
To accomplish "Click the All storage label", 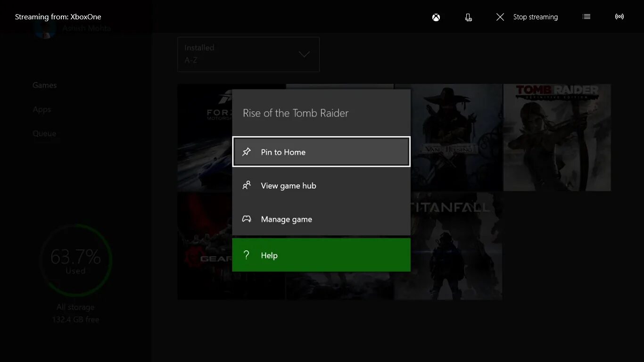I will pyautogui.click(x=75, y=307).
